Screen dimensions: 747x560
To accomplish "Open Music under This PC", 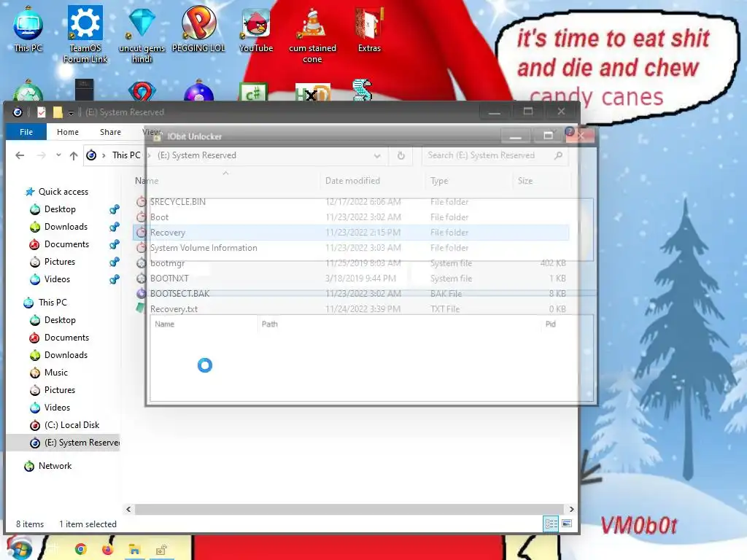I will [55, 373].
